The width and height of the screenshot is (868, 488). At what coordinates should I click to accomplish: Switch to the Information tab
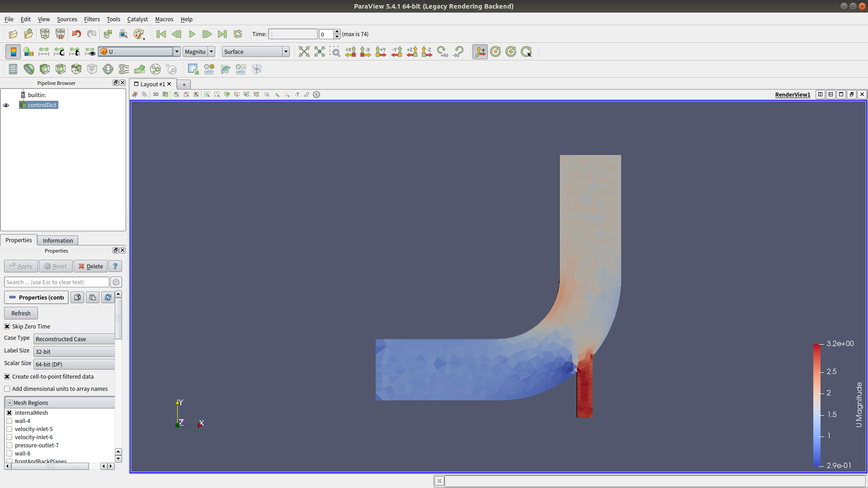coord(57,241)
